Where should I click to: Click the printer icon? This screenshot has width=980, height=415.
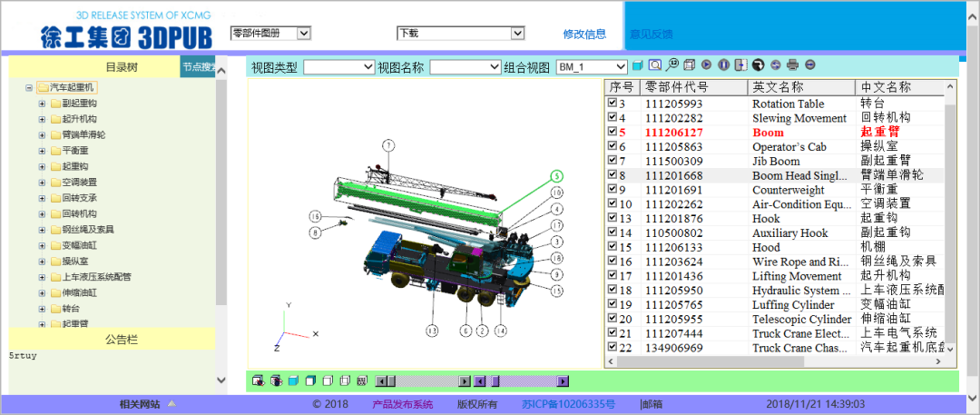(792, 65)
